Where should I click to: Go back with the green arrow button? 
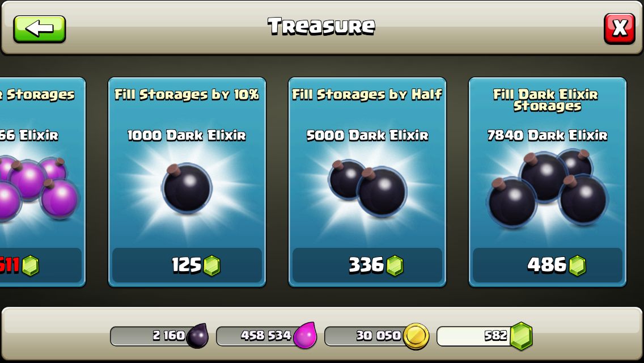(x=40, y=29)
